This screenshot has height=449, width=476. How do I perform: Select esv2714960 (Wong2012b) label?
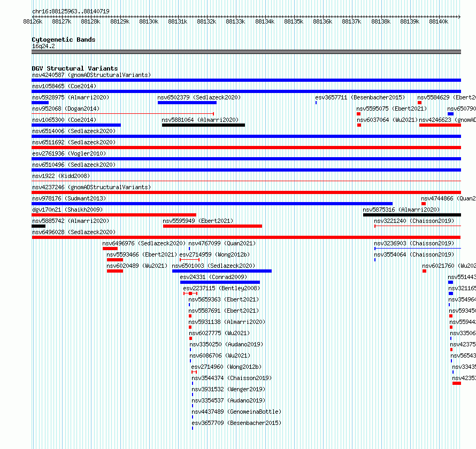(x=226, y=367)
